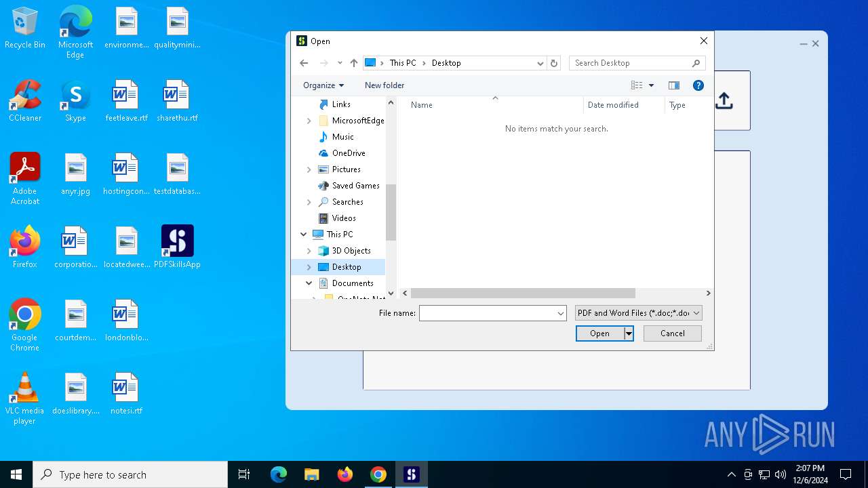Select Documents in navigation tree
Screen dimensions: 868x488
point(353,283)
